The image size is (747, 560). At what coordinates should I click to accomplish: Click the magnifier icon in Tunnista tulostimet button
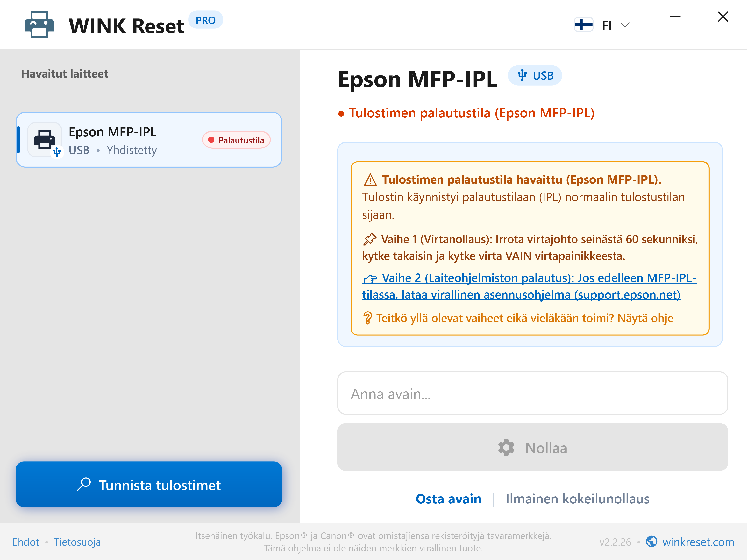point(84,484)
